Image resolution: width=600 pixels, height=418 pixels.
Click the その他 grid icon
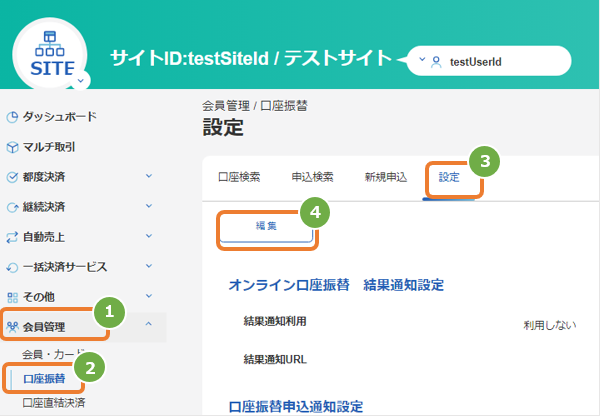pyautogui.click(x=12, y=297)
